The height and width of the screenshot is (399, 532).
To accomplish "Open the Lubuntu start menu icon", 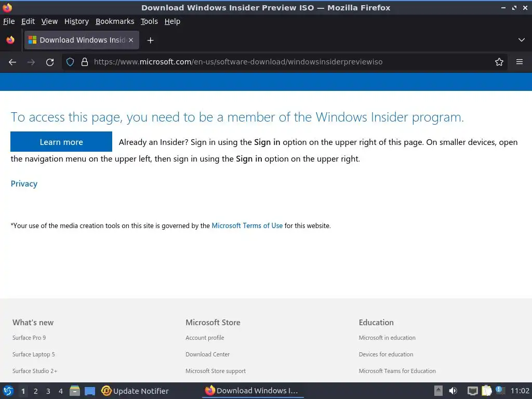I will 8,391.
